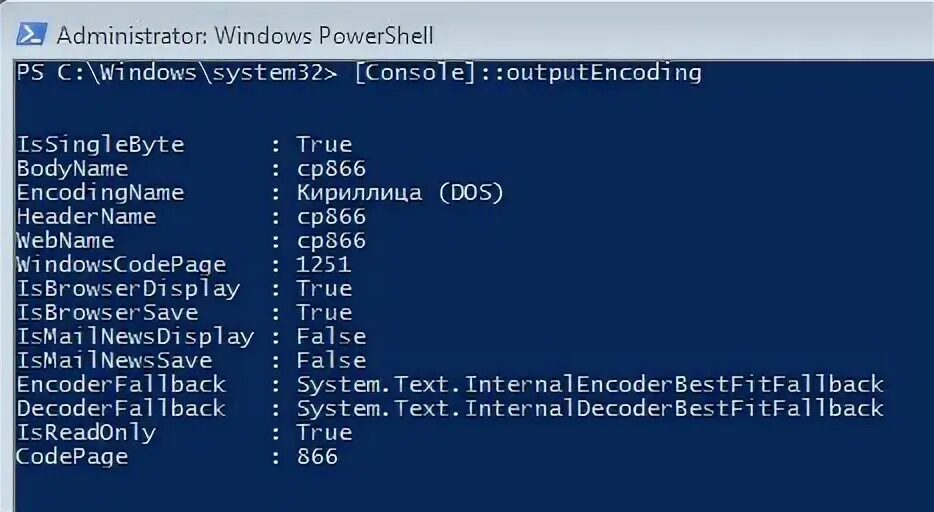Click the PS C:\Windows\system32> prompt
This screenshot has height=512, width=934.
coord(177,73)
